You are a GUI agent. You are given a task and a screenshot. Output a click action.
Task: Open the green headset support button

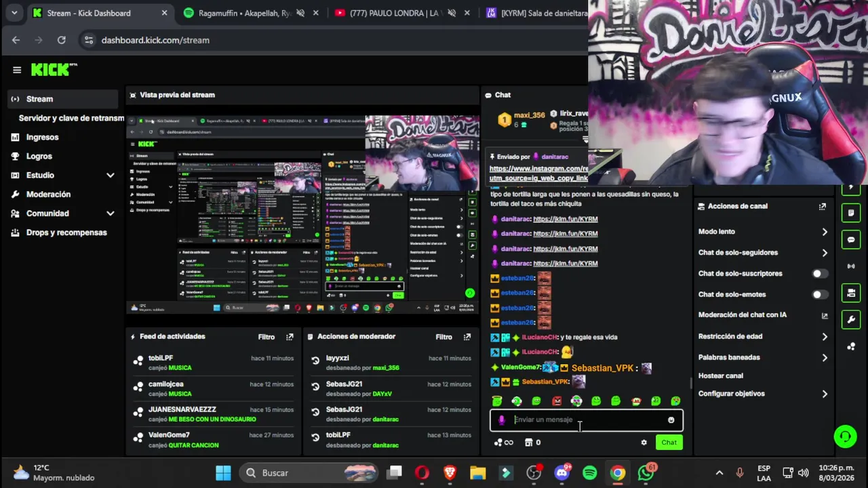tap(845, 436)
